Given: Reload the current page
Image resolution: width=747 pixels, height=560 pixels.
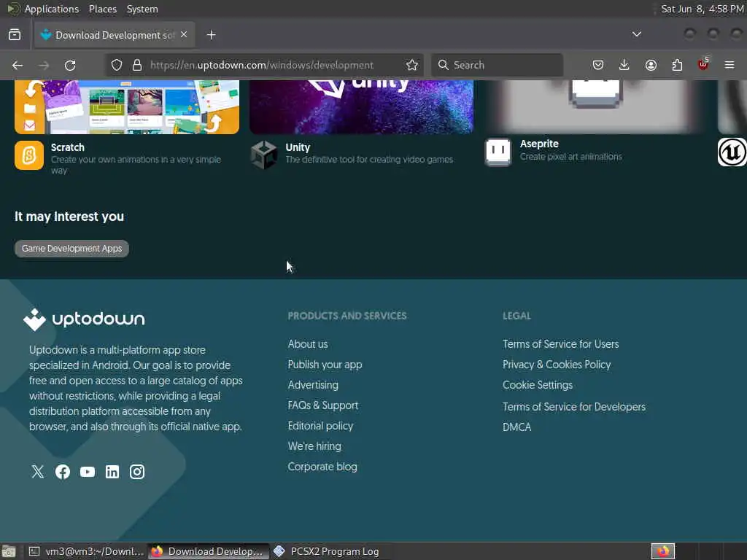Looking at the screenshot, I should 70,65.
